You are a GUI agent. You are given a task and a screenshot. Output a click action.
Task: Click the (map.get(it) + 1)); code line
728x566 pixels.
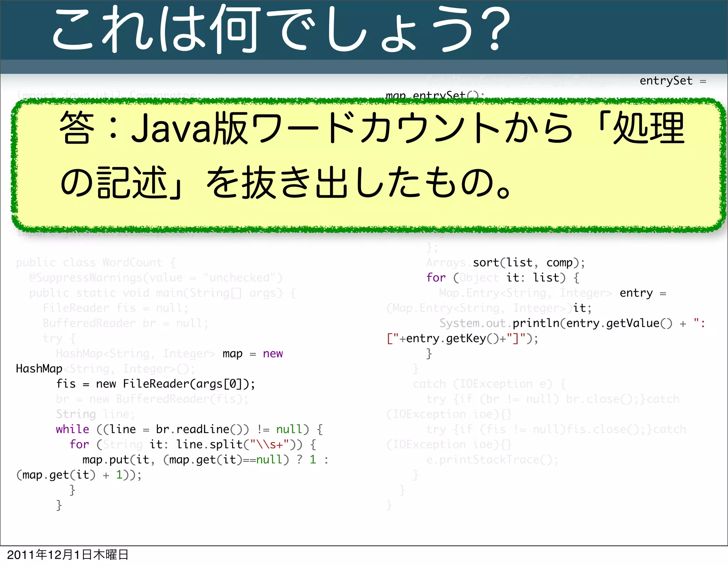[x=79, y=475]
